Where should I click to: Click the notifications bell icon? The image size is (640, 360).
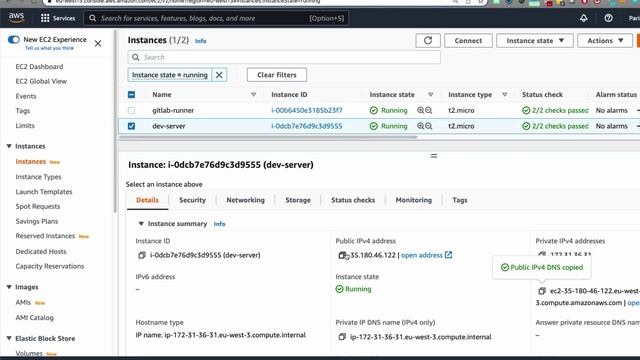[x=584, y=18]
